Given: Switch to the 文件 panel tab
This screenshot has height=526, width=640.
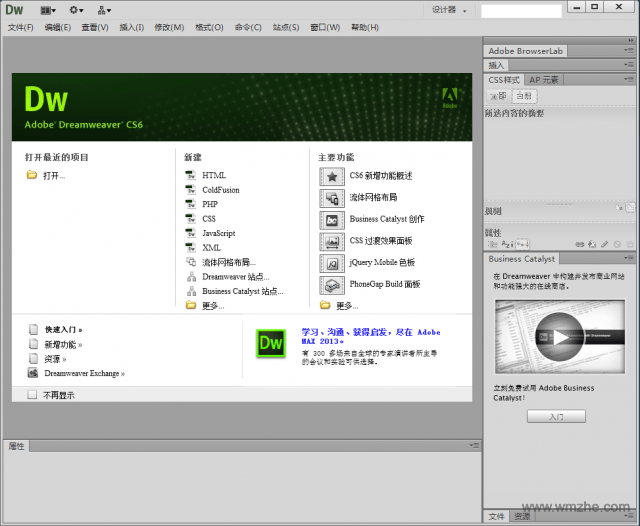Looking at the screenshot, I should (496, 516).
